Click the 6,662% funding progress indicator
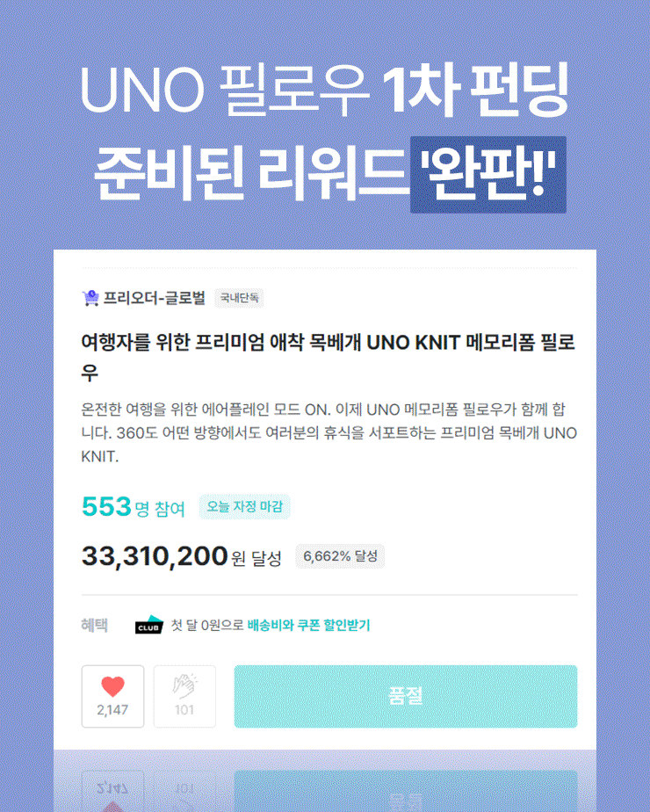Screen dimensions: 650x812 (x=339, y=557)
